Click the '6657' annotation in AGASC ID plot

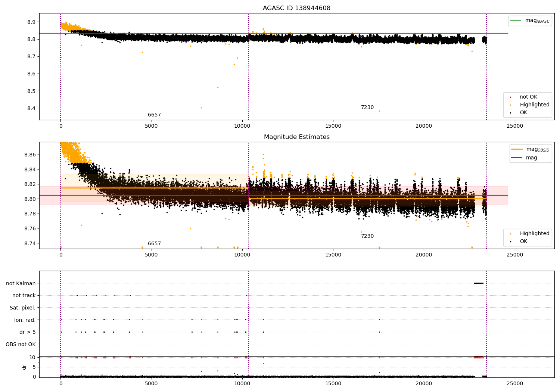[154, 115]
